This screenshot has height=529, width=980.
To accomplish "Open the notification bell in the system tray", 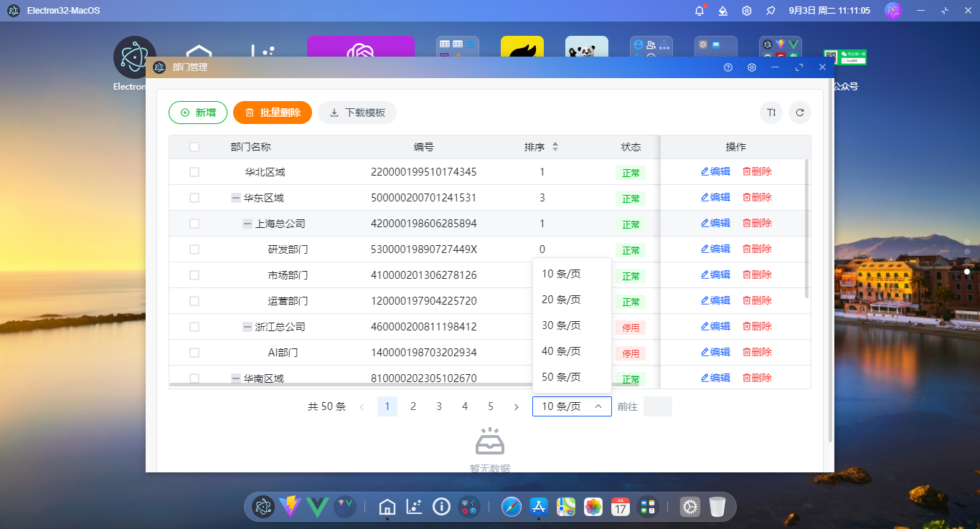I will 699,10.
